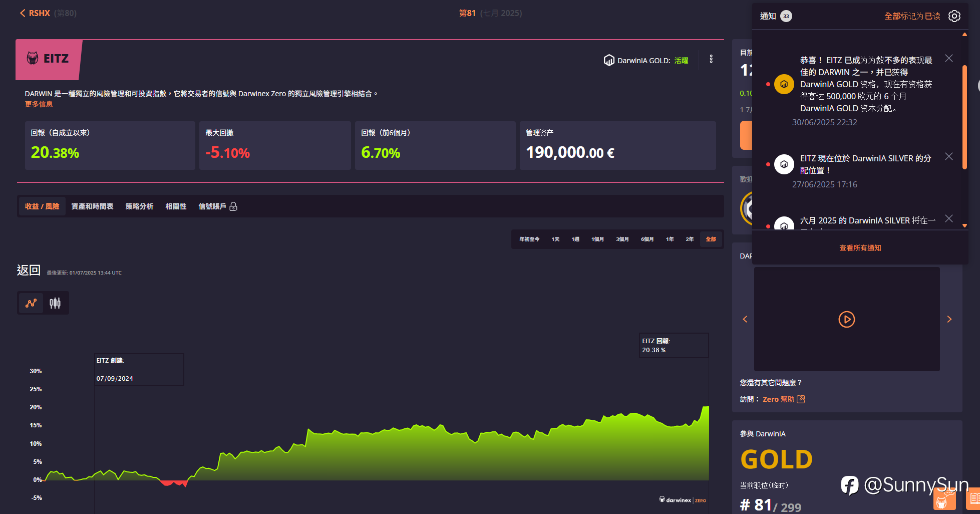This screenshot has height=514, width=980.
Task: Go to next carousel slide arrow
Action: click(x=949, y=319)
